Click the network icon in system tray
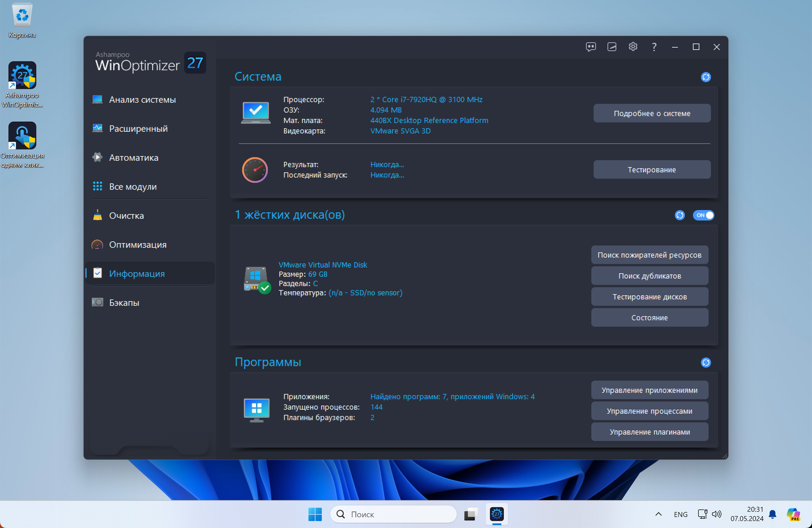Image resolution: width=812 pixels, height=528 pixels. coord(702,514)
